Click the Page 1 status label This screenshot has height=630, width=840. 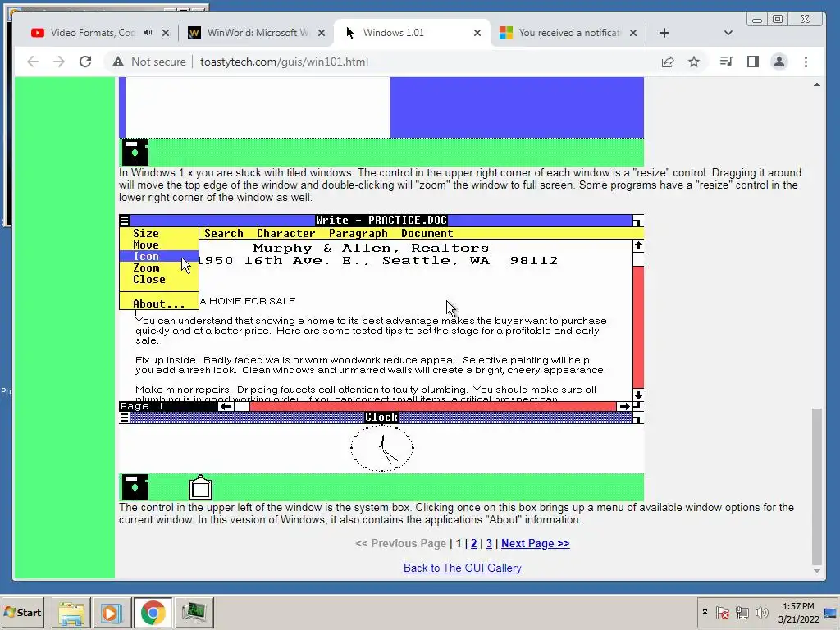point(142,407)
